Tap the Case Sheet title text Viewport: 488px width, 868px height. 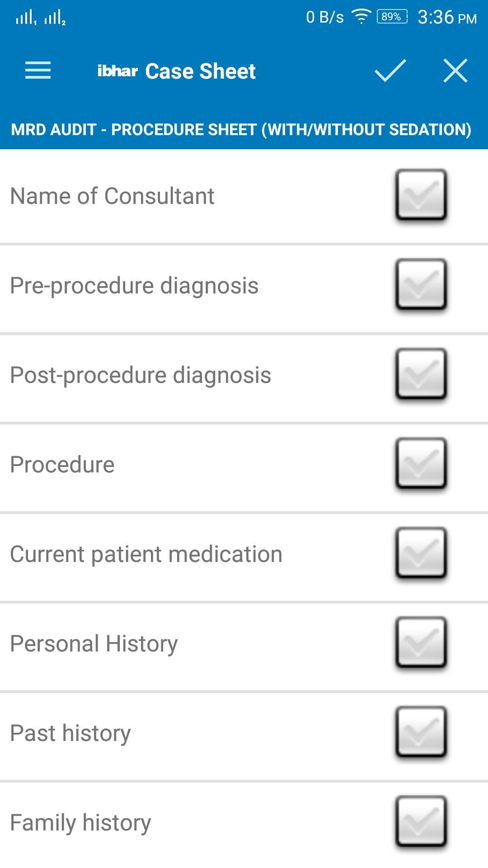coord(201,71)
